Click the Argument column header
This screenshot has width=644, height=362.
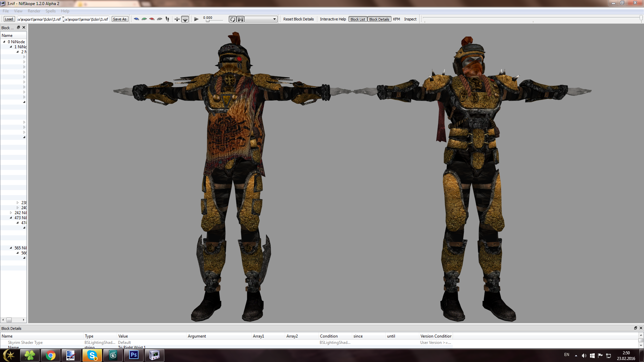[219, 336]
